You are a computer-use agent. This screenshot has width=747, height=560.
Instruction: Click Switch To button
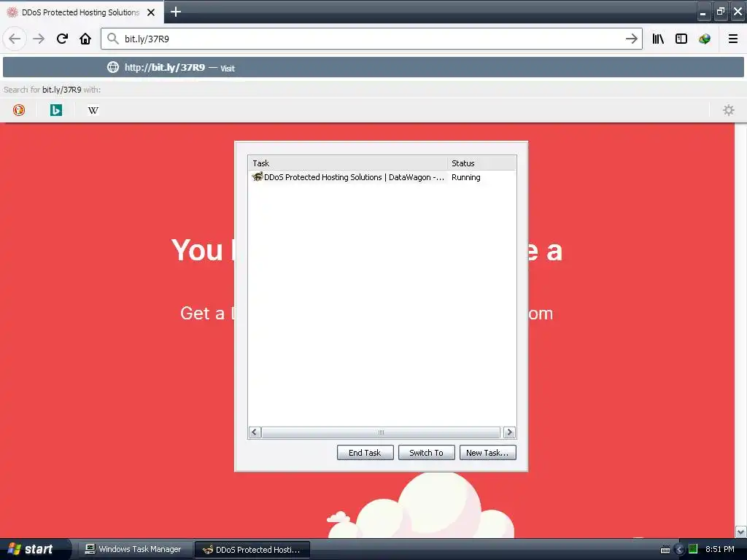click(x=426, y=452)
